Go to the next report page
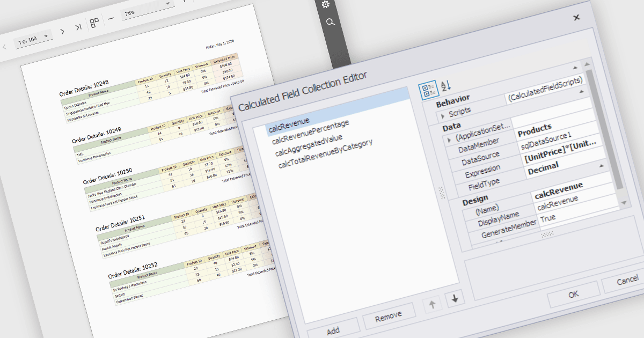Screen dimensions: 644x338 point(62,32)
